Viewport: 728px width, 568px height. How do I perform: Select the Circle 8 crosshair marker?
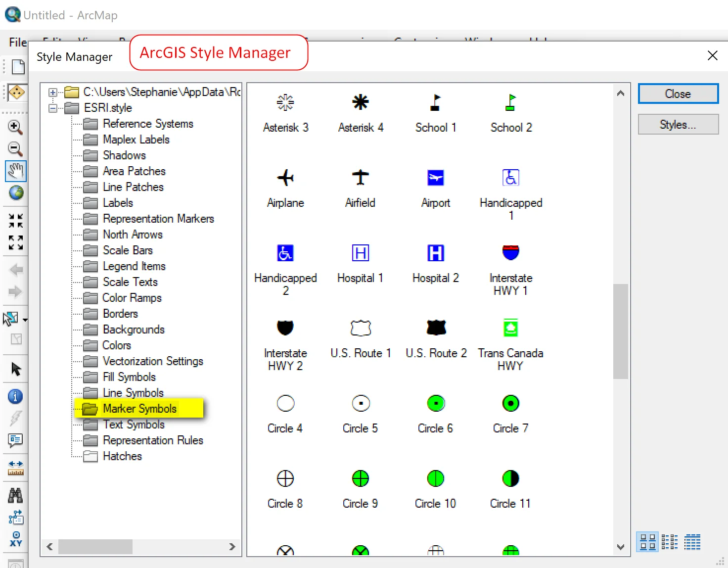285,478
